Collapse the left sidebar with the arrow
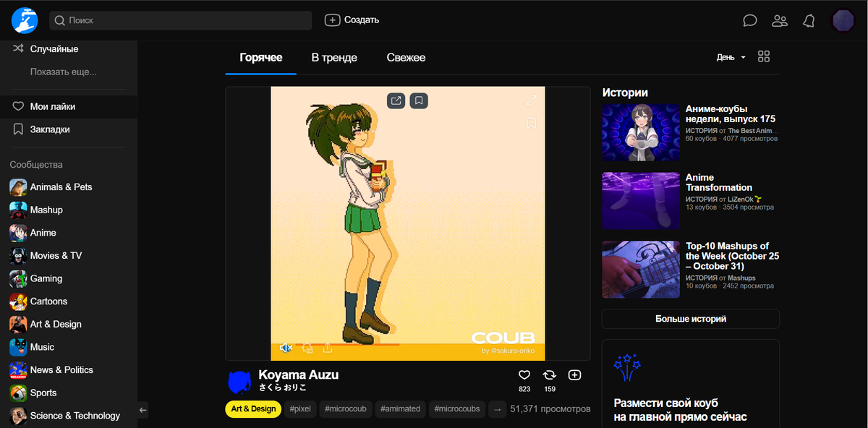Viewport: 868px width, 428px height. pyautogui.click(x=143, y=410)
